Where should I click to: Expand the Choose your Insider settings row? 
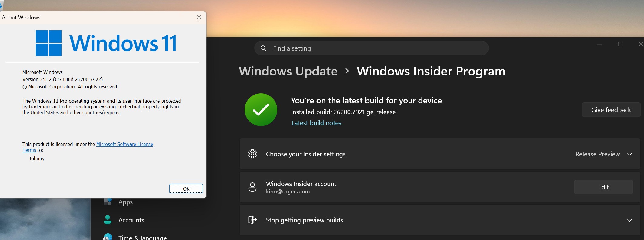[x=440, y=154]
